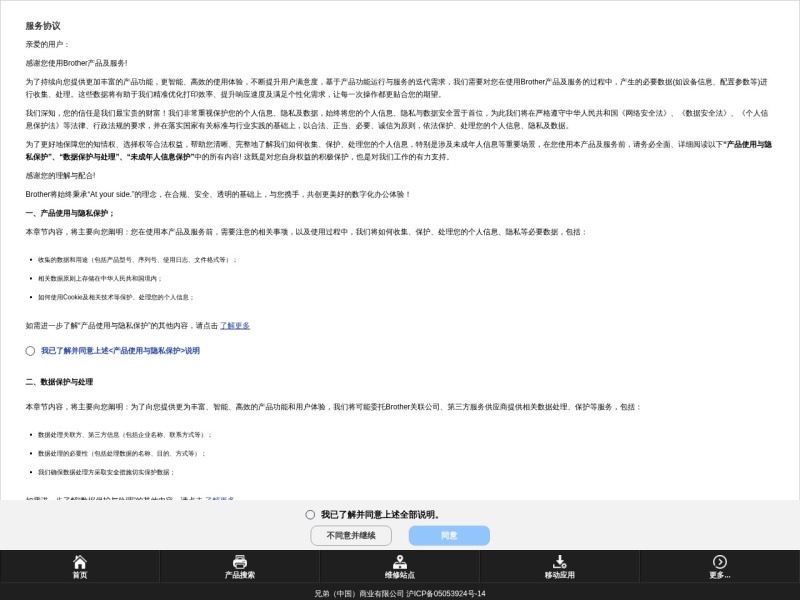This screenshot has height=600, width=800.
Task: Click the line 感谢您使用Brother产品及服务!
Action: click(x=77, y=63)
